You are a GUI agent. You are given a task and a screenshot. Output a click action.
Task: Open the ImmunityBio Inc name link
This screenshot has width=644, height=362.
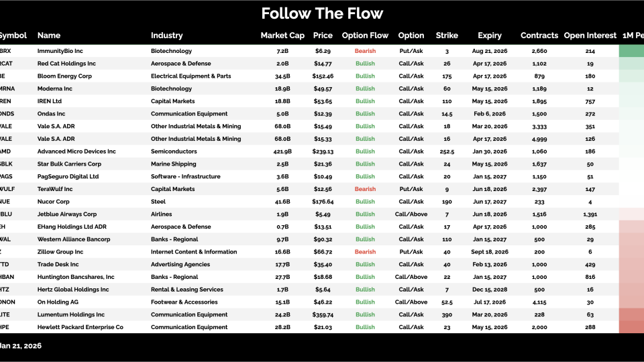[59, 51]
